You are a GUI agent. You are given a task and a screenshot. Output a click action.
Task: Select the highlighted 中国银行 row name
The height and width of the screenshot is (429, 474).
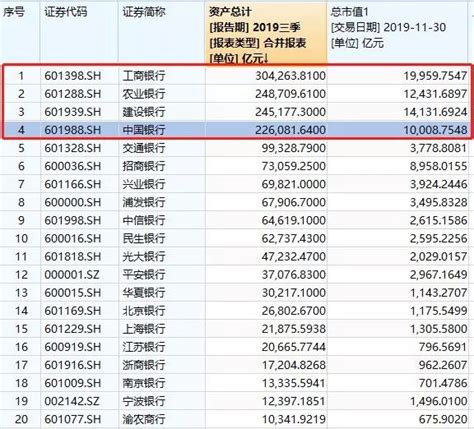click(x=144, y=130)
